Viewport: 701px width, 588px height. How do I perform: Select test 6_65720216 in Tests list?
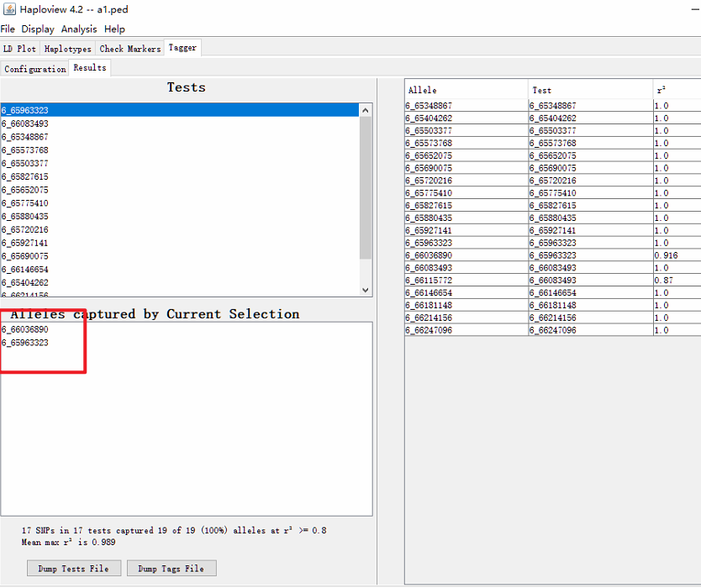pos(180,229)
